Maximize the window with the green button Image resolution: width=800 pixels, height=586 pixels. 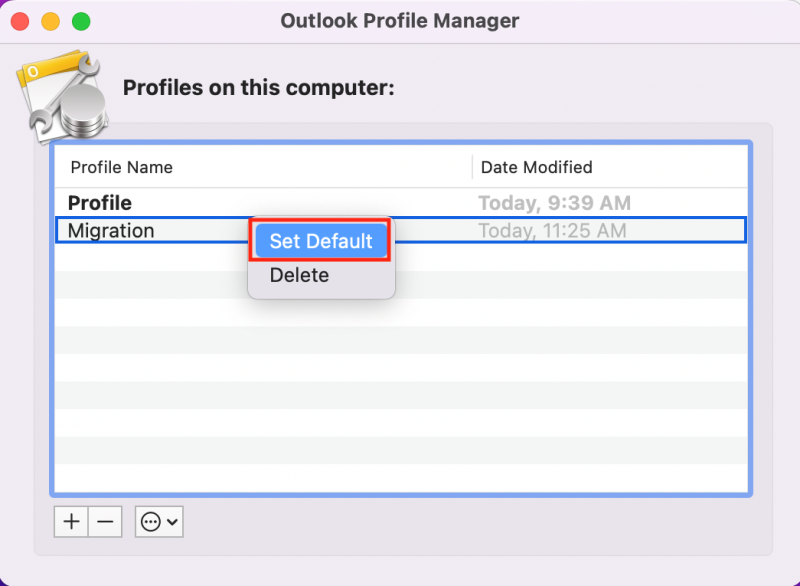[x=81, y=21]
